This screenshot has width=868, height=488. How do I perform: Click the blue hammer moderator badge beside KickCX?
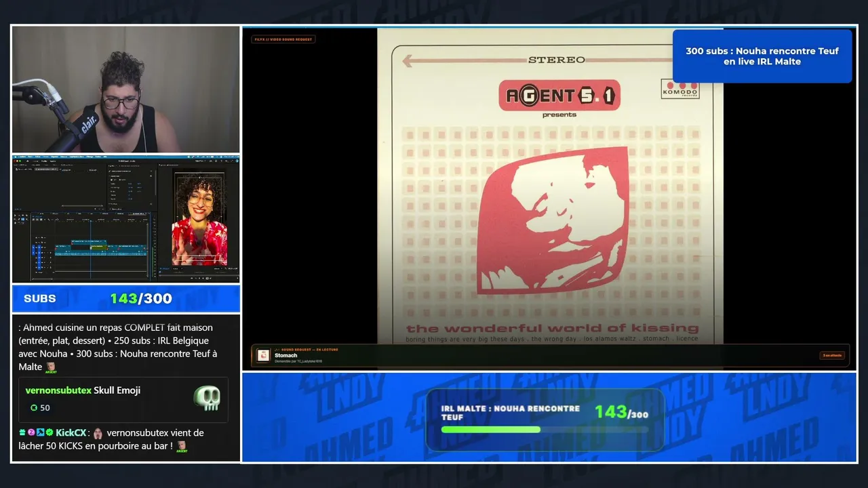[x=40, y=432]
